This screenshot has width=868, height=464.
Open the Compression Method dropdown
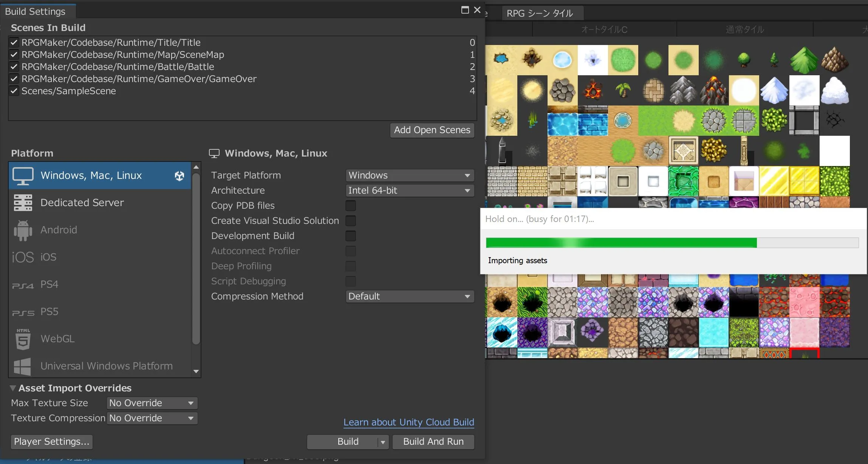point(410,296)
